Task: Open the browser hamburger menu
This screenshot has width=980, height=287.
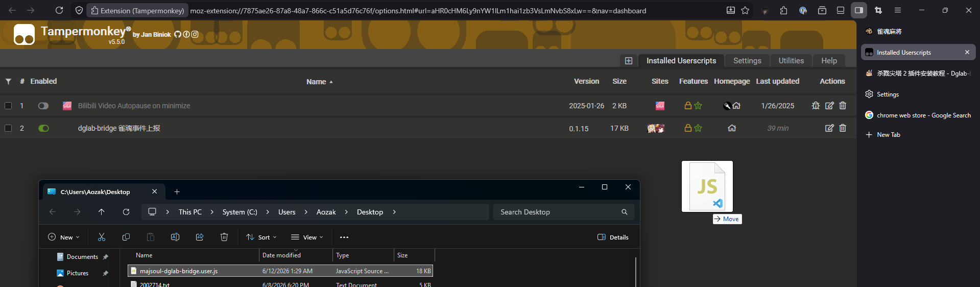Action: click(x=898, y=10)
